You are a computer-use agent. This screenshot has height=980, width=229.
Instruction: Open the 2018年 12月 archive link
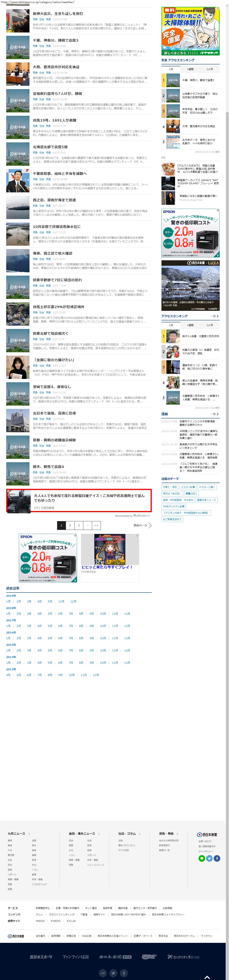127,614
